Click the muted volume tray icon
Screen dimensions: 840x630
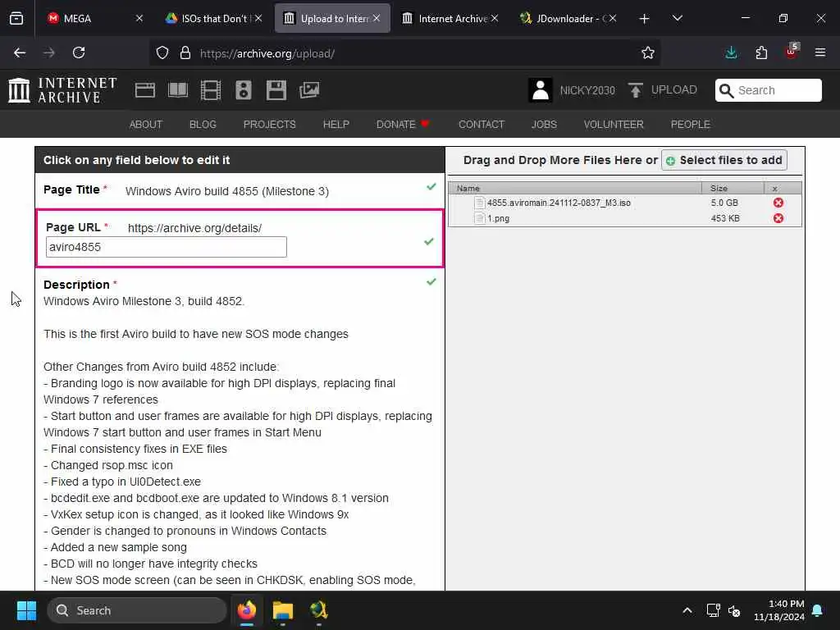734,610
